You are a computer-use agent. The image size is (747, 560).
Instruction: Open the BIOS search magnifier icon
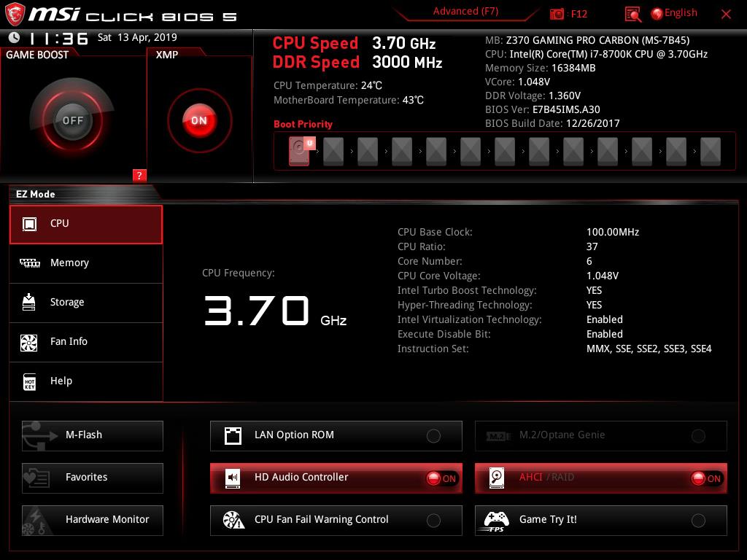pos(632,15)
